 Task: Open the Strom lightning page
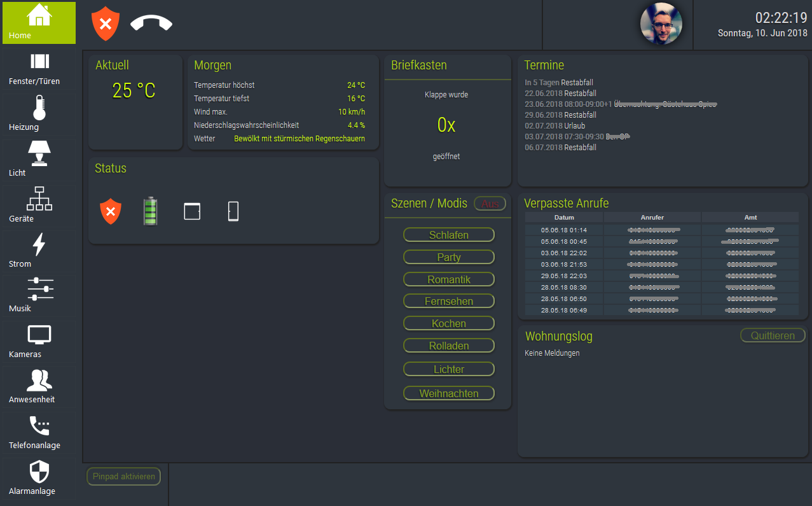click(39, 250)
